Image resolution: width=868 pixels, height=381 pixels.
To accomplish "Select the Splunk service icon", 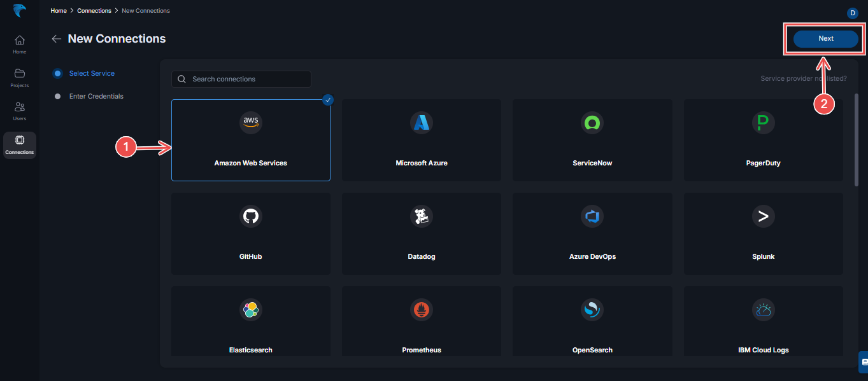I will pyautogui.click(x=763, y=216).
